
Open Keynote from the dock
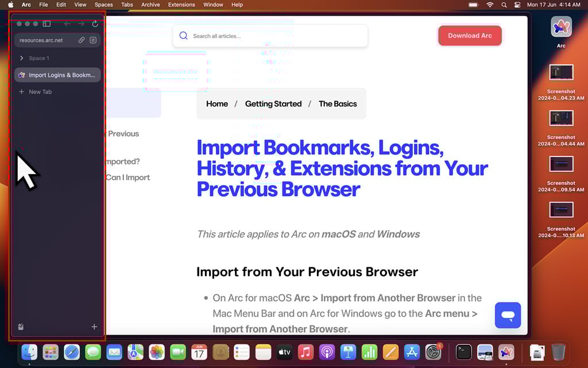[348, 352]
